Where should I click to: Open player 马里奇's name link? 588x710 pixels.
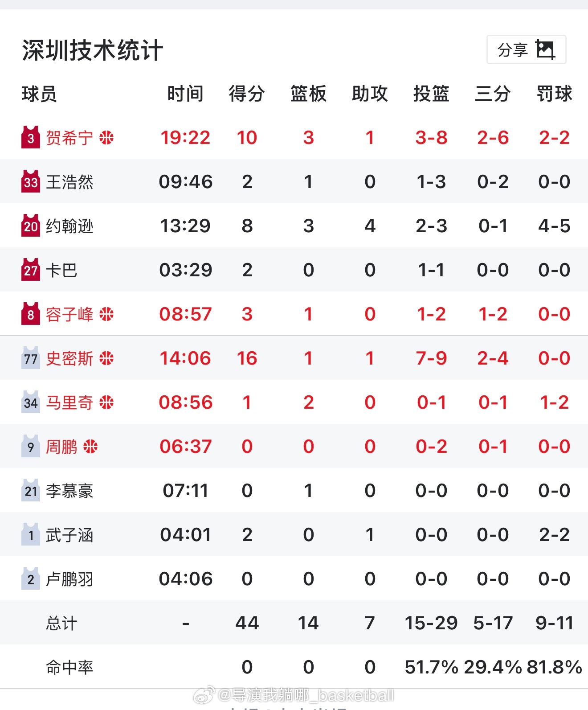(69, 402)
